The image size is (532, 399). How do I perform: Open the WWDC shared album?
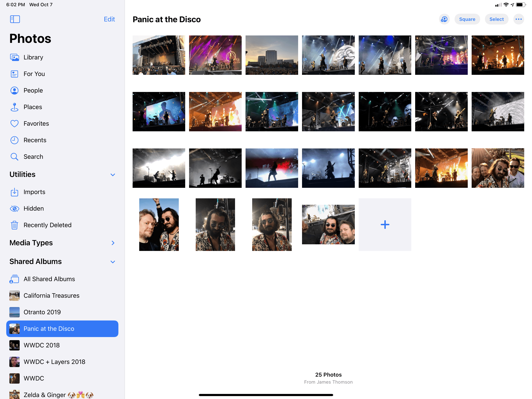62,378
